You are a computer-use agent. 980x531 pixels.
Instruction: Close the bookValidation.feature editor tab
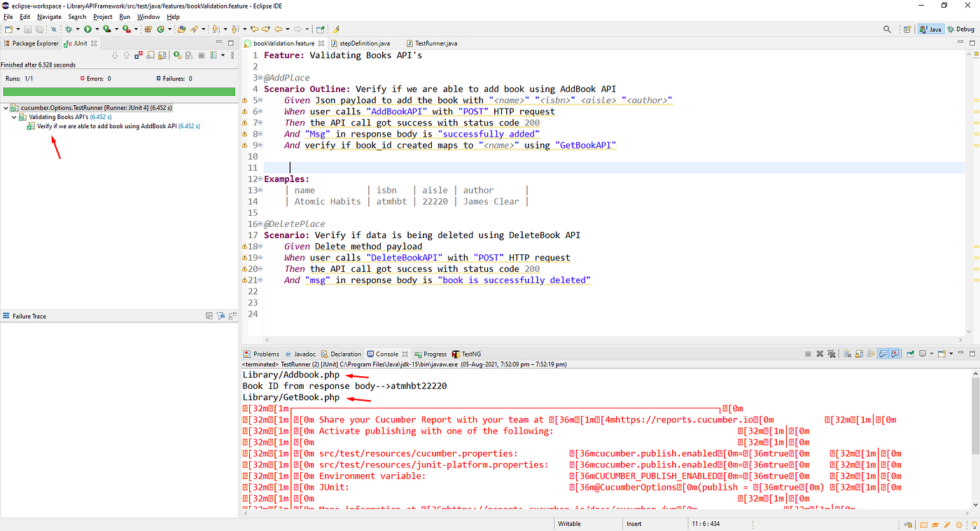[321, 43]
